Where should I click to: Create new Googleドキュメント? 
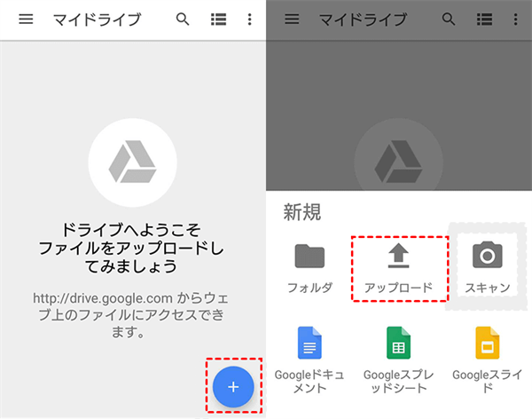[309, 360]
